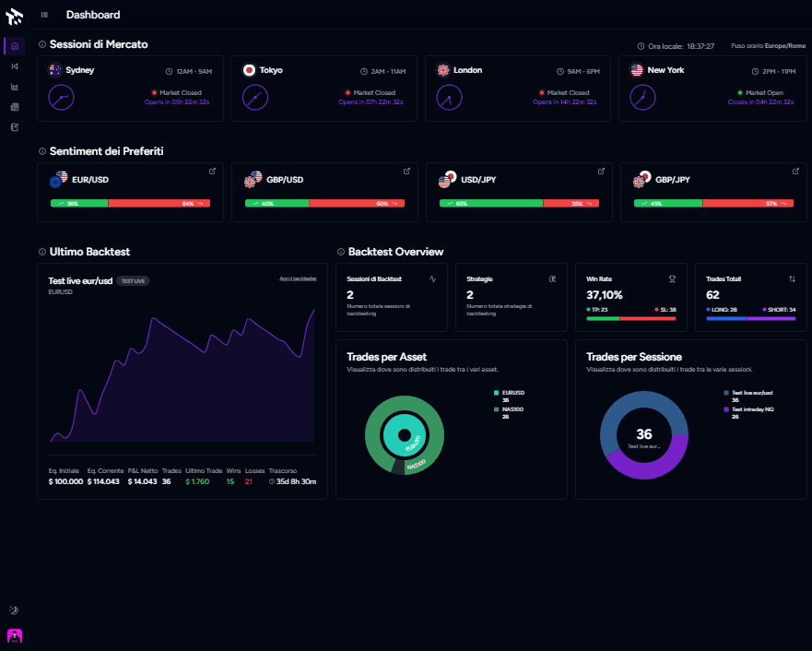Click the info icon next to Ultimo Backtest
The width and height of the screenshot is (812, 651).
coord(42,252)
